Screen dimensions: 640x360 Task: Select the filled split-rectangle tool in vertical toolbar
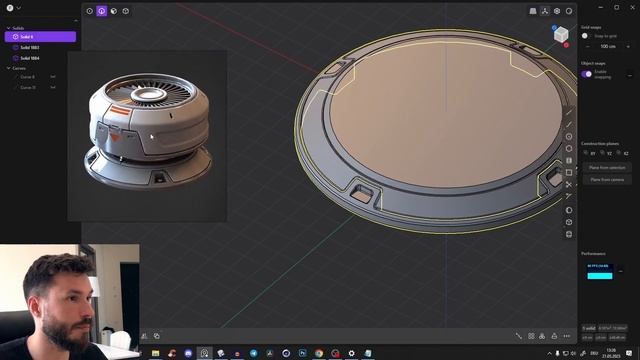click(569, 160)
